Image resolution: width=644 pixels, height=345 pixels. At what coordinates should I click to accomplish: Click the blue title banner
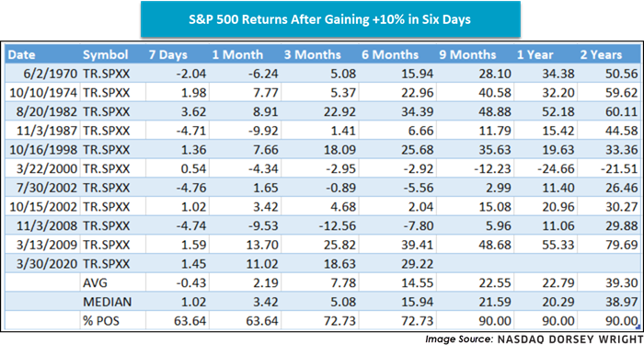point(330,19)
